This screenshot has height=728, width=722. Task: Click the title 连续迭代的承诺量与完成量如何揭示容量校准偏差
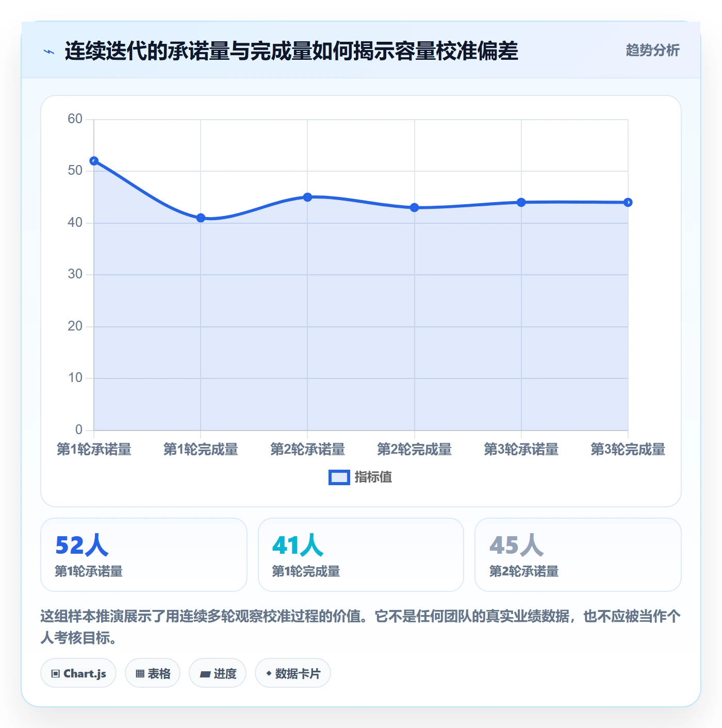pyautogui.click(x=291, y=51)
